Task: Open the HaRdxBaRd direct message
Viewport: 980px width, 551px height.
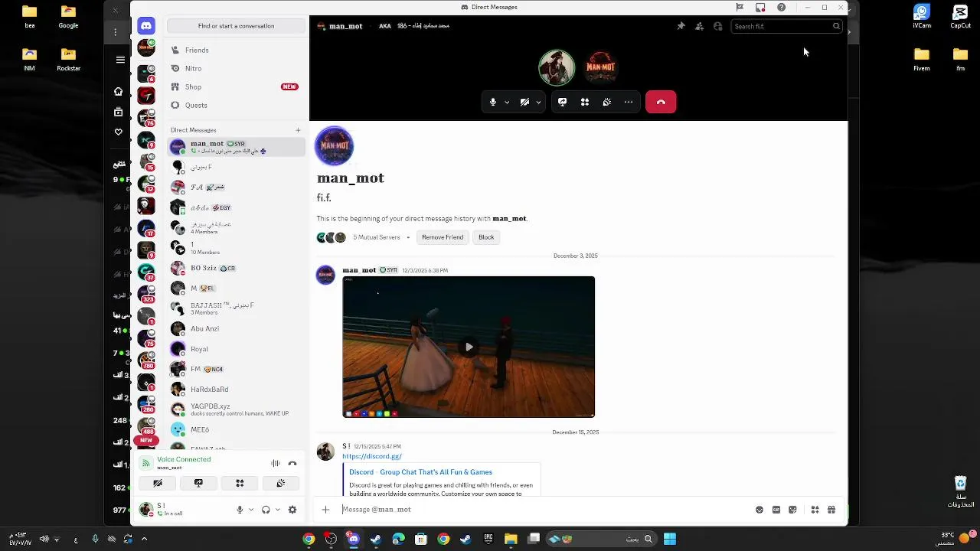Action: pos(236,390)
